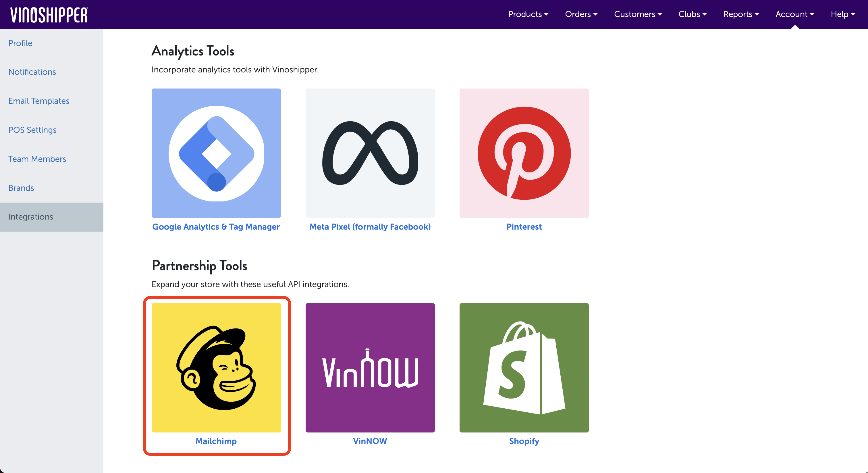Click Google Analytics & Tag Manager link
Screen dimensions: 868x473
pyautogui.click(x=216, y=226)
